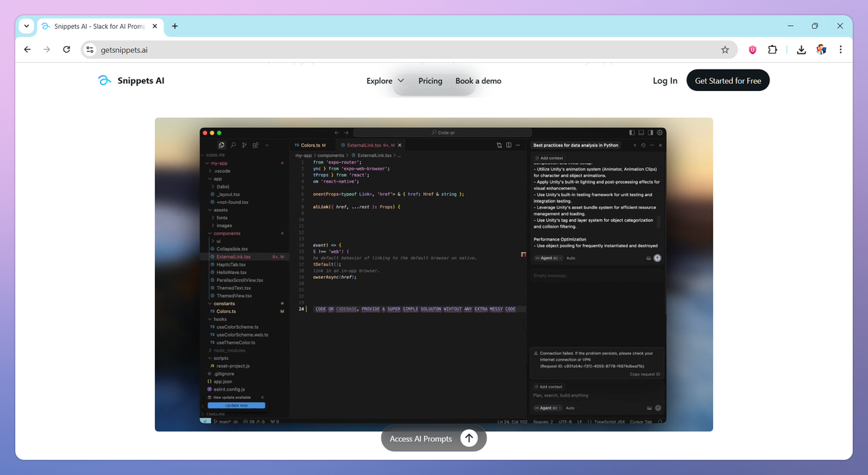Open the Agent mode dropdown in chat
Screen dimensions: 868x475
[x=548, y=257]
